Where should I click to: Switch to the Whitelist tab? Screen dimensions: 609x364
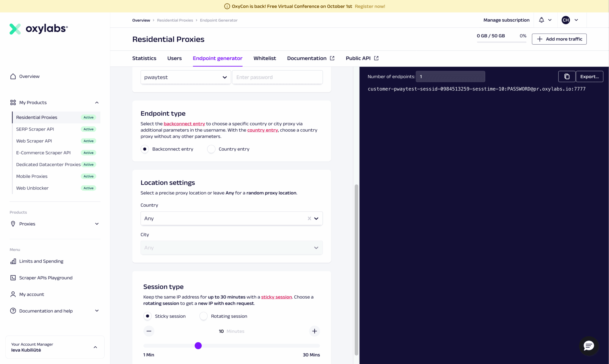pos(265,58)
